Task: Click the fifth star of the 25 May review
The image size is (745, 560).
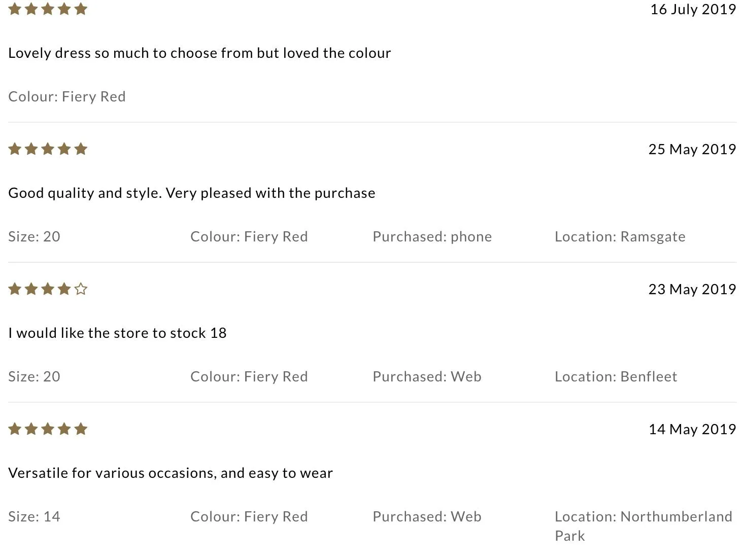Action: click(x=81, y=149)
